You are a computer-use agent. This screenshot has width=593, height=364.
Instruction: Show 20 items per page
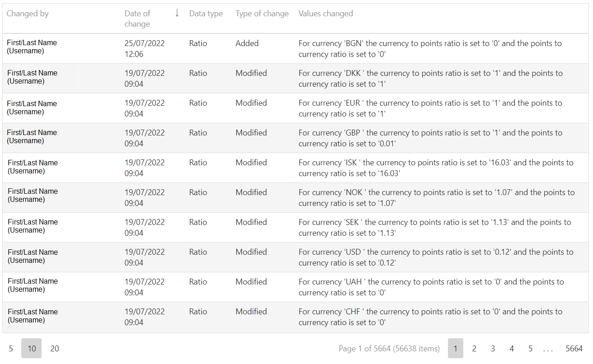(x=55, y=348)
